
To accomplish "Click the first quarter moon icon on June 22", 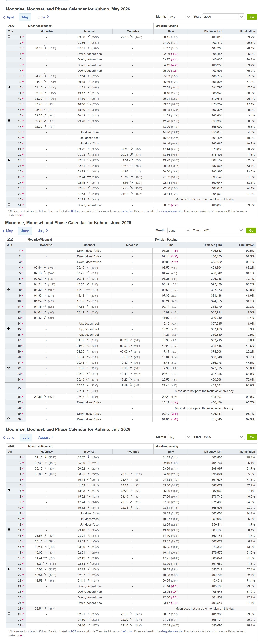I will pyautogui.click(x=9, y=368).
